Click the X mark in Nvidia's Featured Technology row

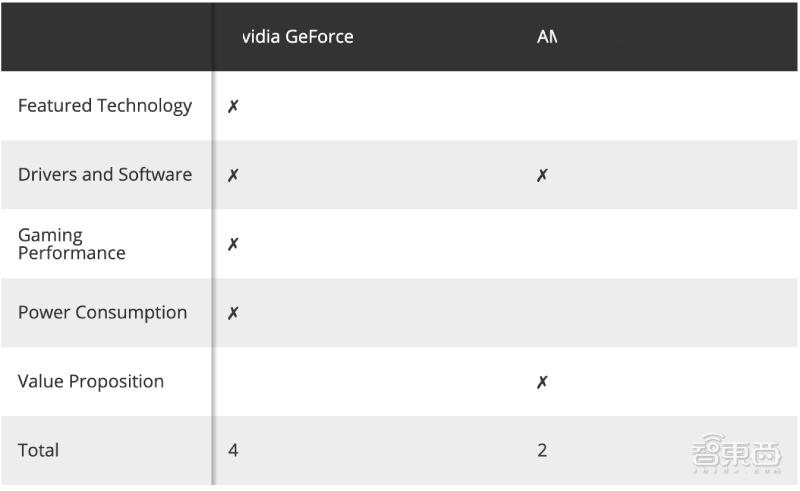[233, 106]
